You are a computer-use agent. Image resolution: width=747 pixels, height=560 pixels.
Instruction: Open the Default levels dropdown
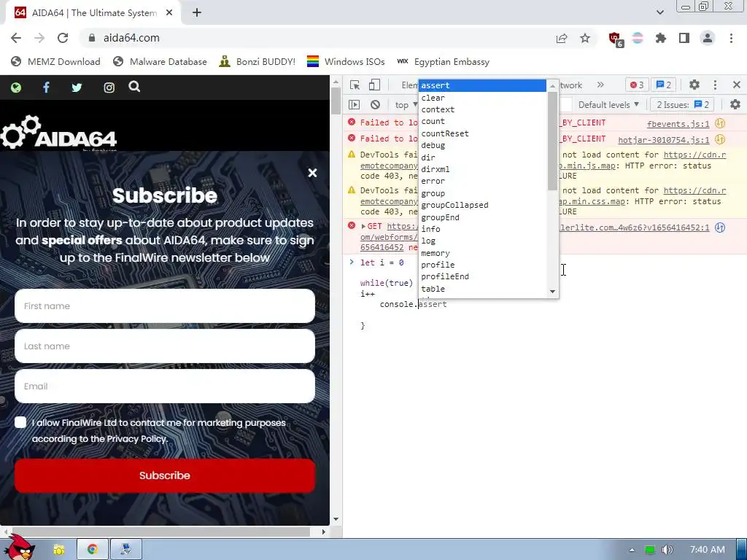pos(608,105)
